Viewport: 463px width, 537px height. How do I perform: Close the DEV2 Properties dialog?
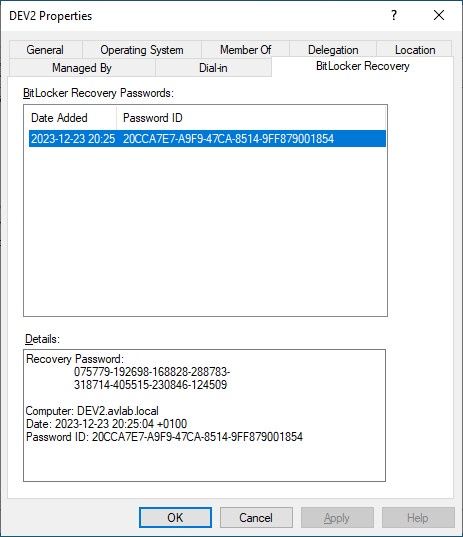pyautogui.click(x=439, y=15)
